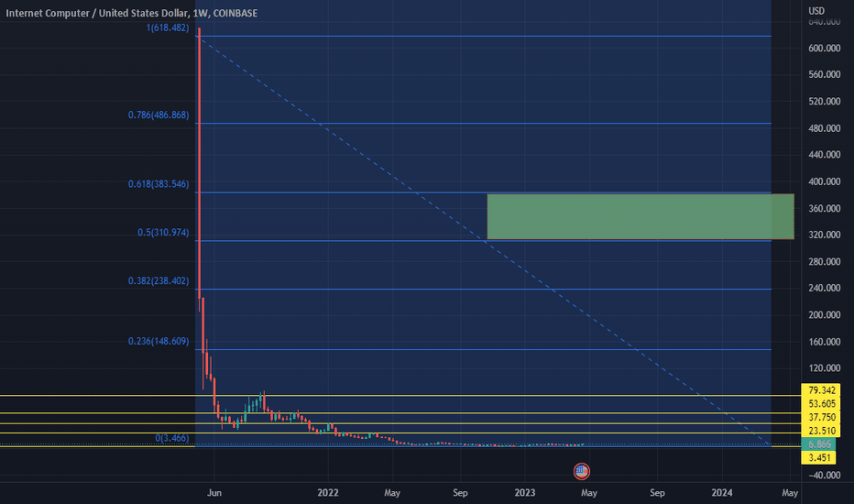Click the yellow 53.605 price label

pyautogui.click(x=821, y=404)
